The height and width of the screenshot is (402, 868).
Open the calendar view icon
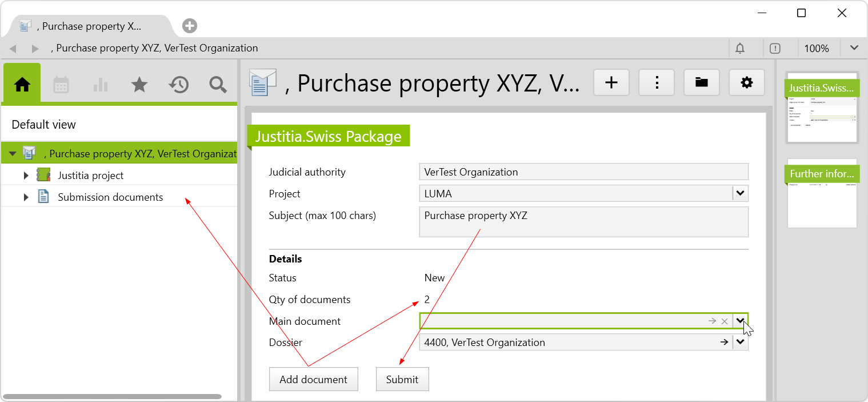tap(61, 85)
